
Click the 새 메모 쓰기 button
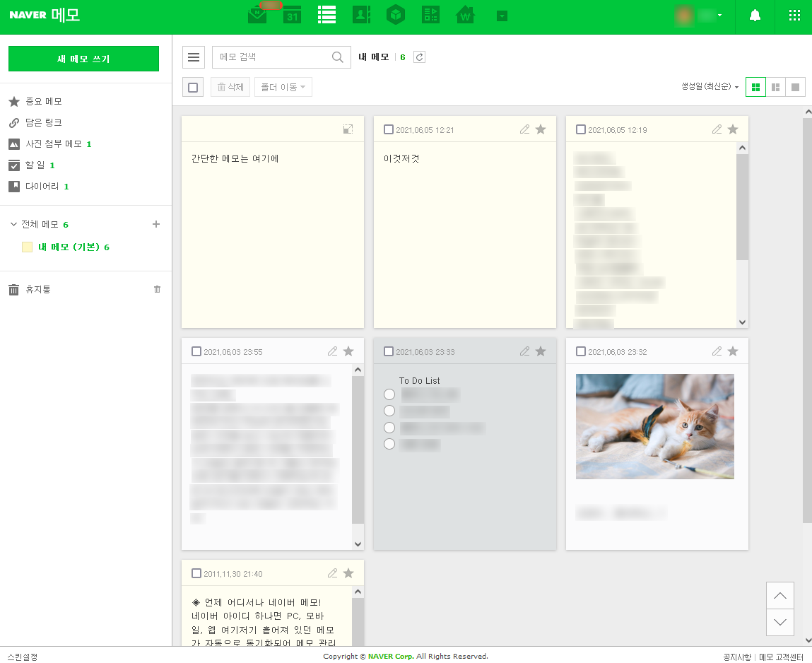click(83, 59)
